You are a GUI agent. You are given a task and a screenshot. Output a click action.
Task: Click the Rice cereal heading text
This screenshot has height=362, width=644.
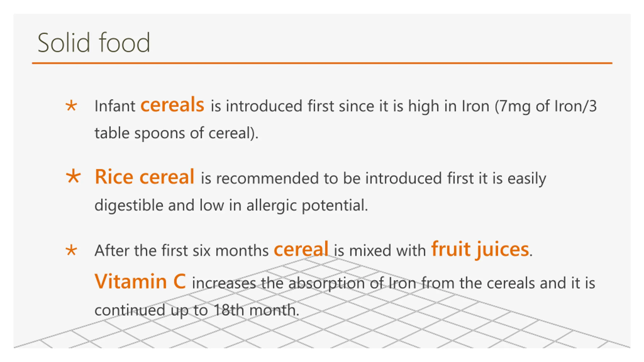coord(144,177)
